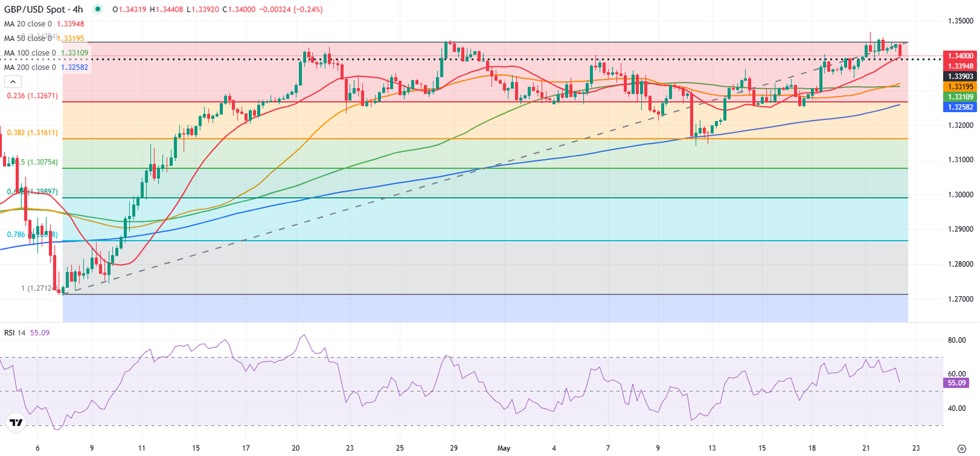This screenshot has height=456, width=980.
Task: Select the MA 200 close indicator legend
Action: pos(46,67)
